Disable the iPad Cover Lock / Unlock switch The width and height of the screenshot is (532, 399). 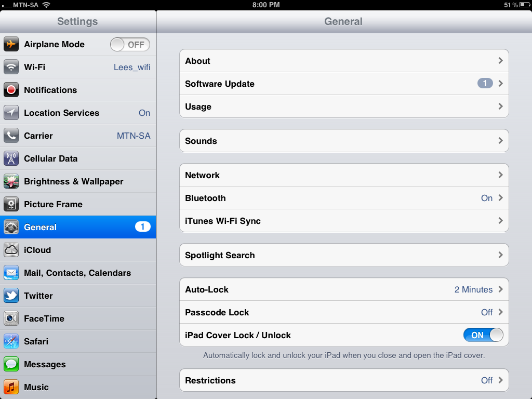(x=483, y=335)
